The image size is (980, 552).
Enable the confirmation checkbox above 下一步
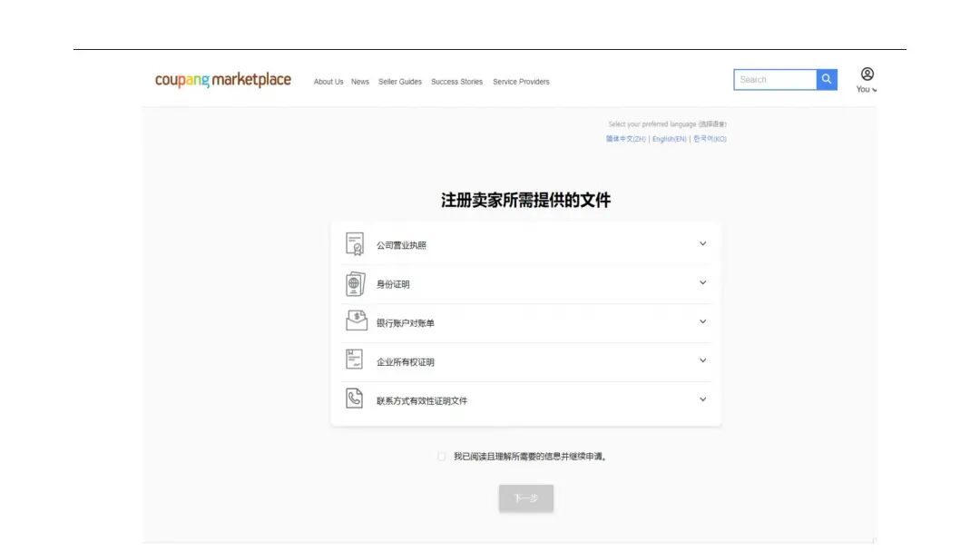[x=440, y=456]
